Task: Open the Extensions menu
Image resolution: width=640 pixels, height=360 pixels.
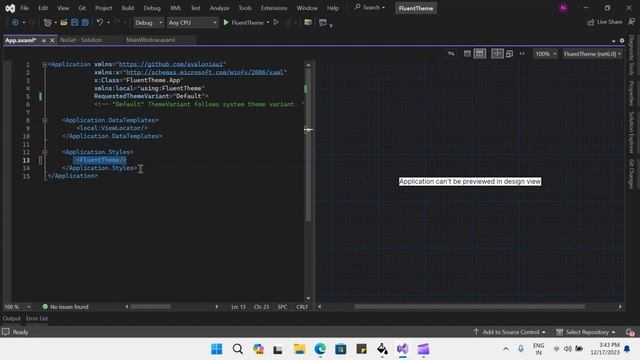Action: [x=273, y=8]
